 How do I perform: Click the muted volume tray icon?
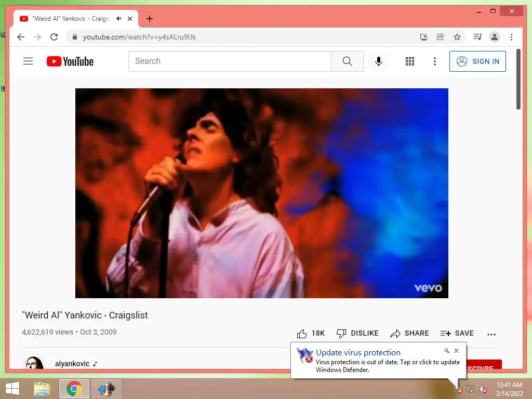pyautogui.click(x=483, y=389)
